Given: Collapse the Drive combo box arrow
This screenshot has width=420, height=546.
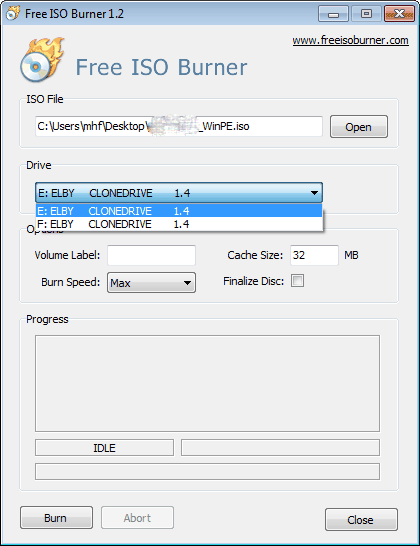Looking at the screenshot, I should [314, 193].
